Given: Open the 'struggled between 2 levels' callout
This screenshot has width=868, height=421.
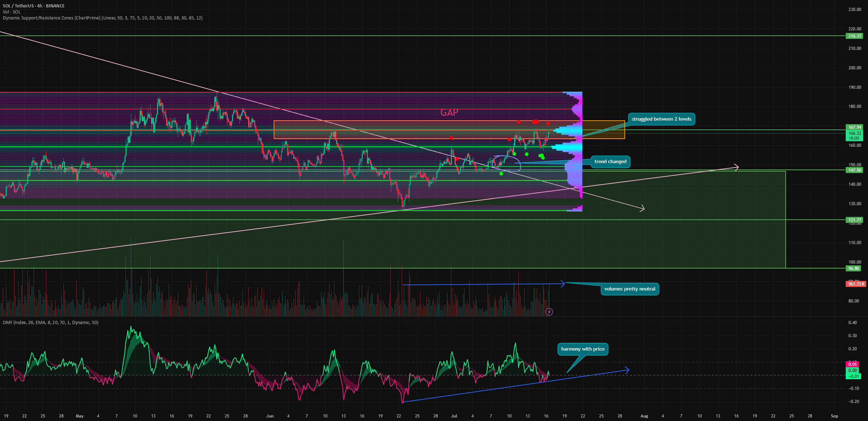Looking at the screenshot, I should 661,119.
